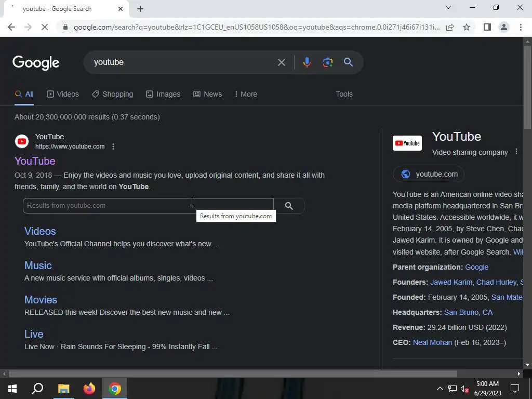The width and height of the screenshot is (532, 399).
Task: Open the Chrome side panel icon
Action: (487, 27)
